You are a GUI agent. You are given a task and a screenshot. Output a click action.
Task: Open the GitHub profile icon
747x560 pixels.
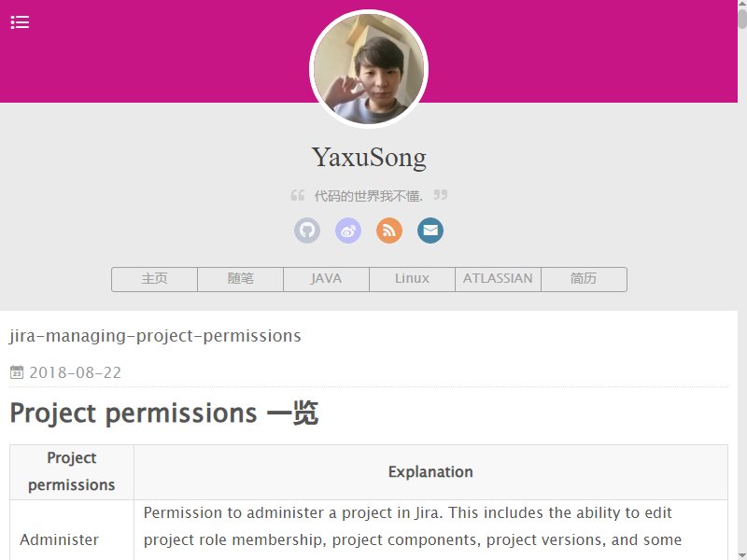coord(307,231)
